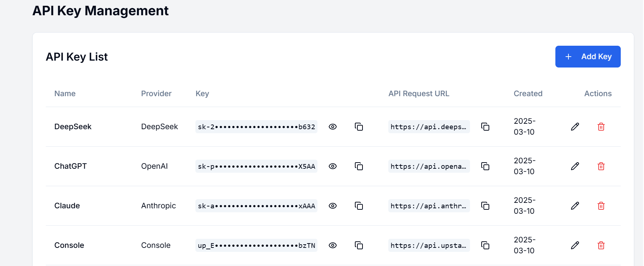Click the created date in Console row

coord(524,245)
